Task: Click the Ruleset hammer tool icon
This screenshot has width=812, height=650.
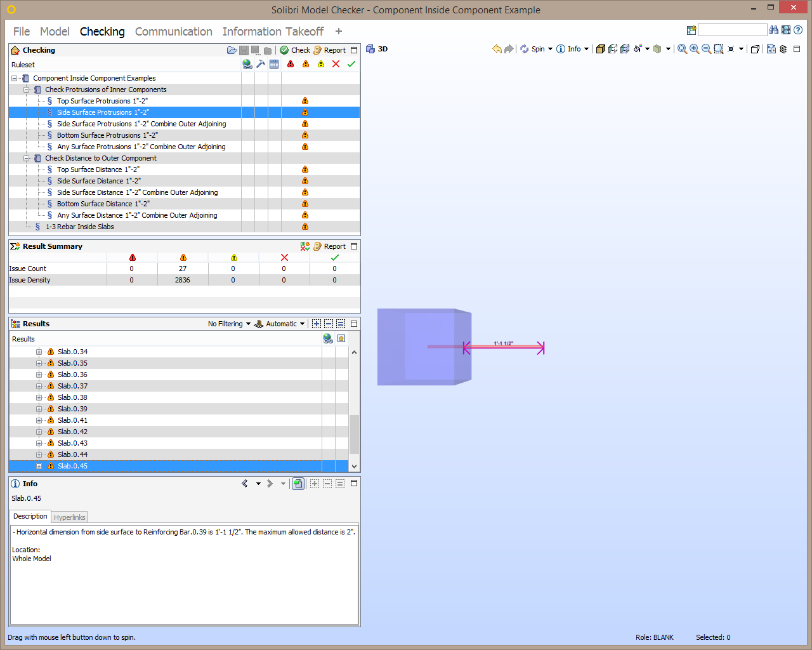Action: 261,64
